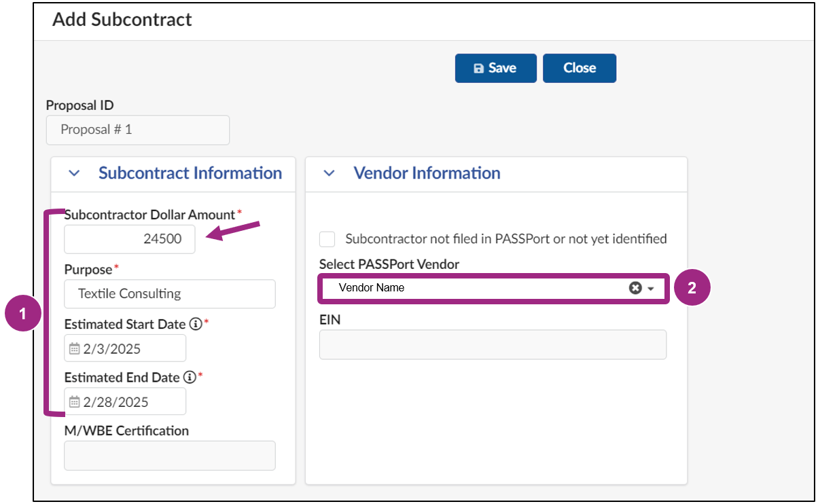Click the Estimated End Date value 2/28/2025
The image size is (818, 504).
click(x=115, y=402)
